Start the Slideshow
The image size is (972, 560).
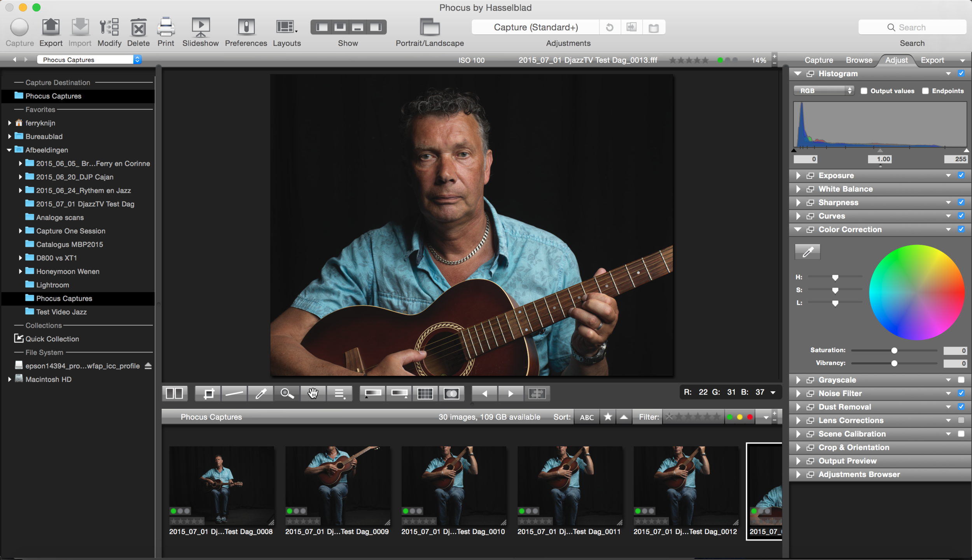coord(201,27)
